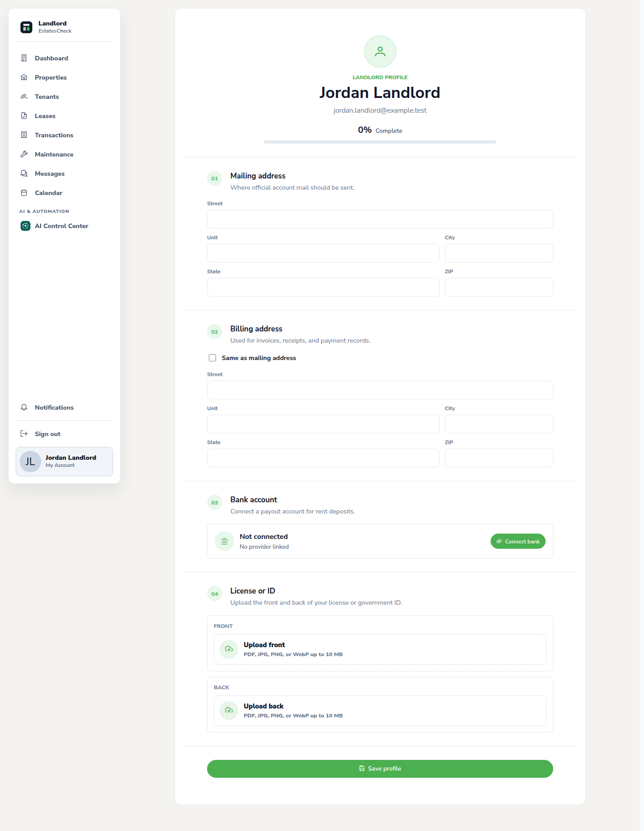The image size is (644, 831).
Task: Click the Leases document icon
Action: click(24, 116)
